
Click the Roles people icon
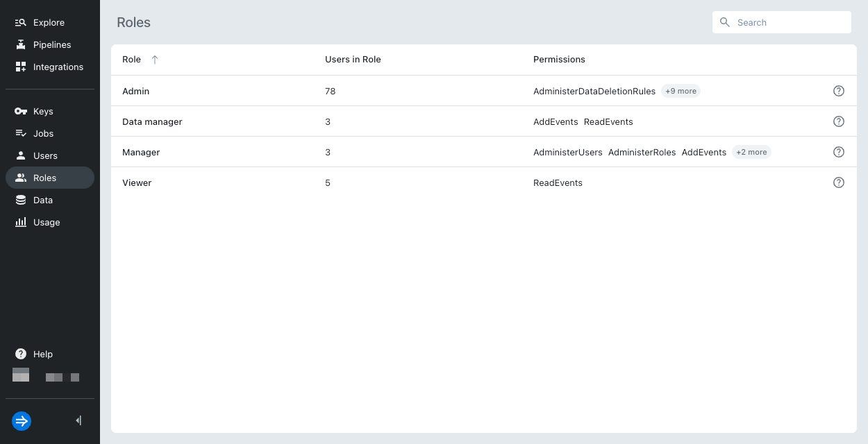21,178
